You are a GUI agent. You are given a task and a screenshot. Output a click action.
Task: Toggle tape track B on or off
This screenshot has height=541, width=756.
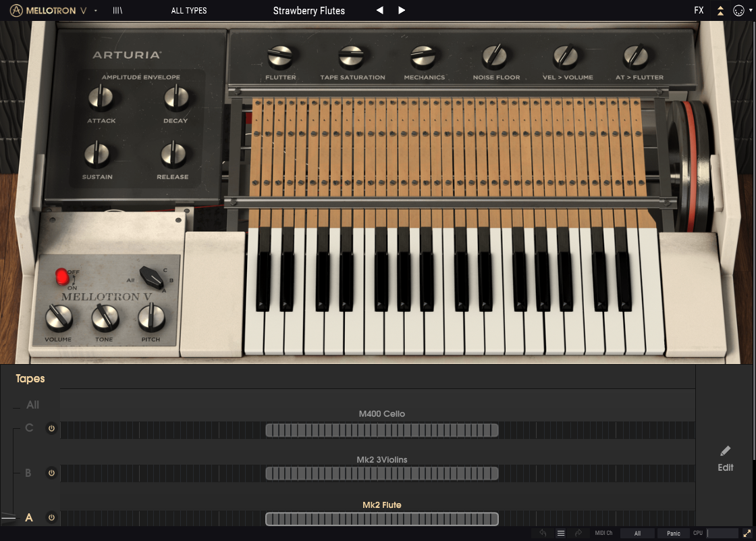(51, 473)
